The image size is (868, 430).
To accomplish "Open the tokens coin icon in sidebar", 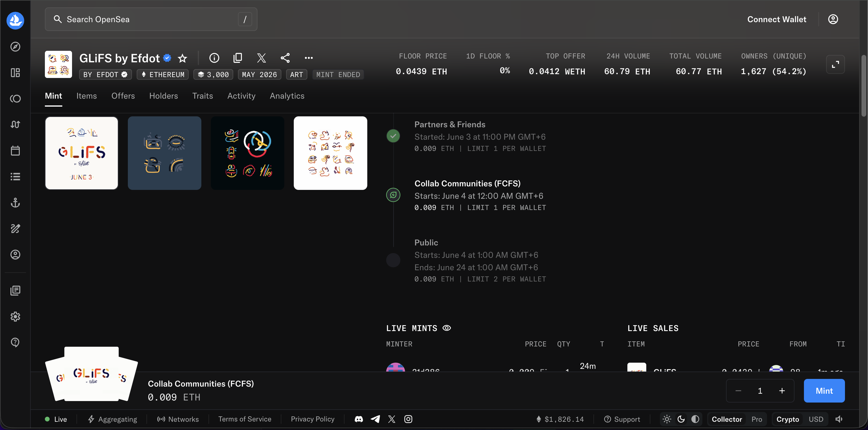I will pos(15,98).
